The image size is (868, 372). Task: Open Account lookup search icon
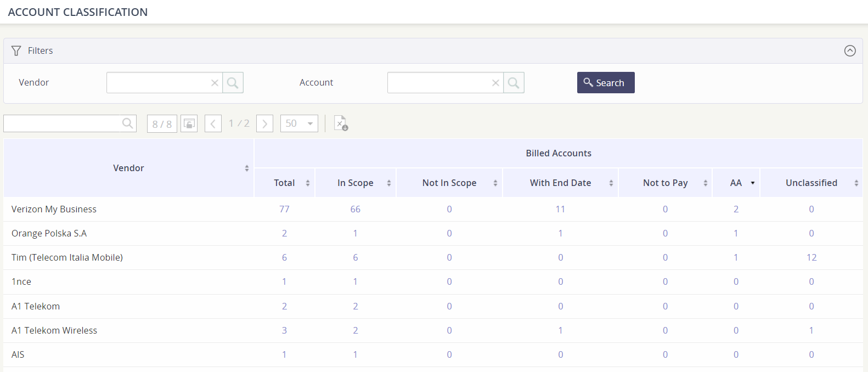pyautogui.click(x=514, y=83)
